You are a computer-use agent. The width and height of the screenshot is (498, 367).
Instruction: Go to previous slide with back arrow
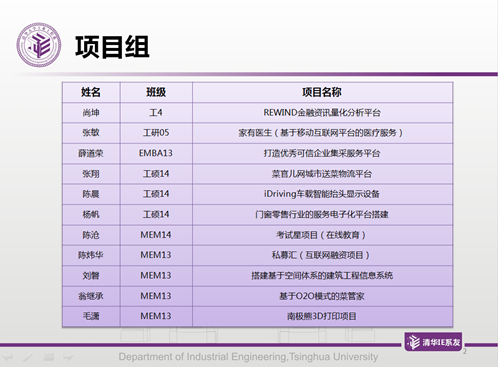click(x=7, y=357)
